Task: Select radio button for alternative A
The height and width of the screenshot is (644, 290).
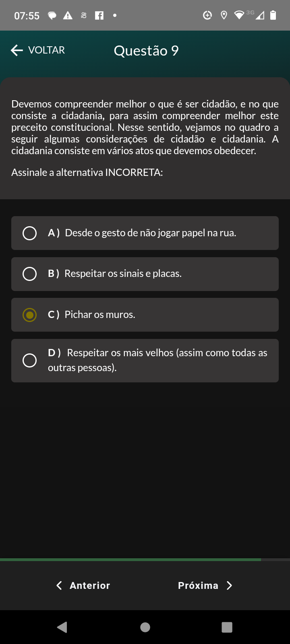Action: (29, 233)
